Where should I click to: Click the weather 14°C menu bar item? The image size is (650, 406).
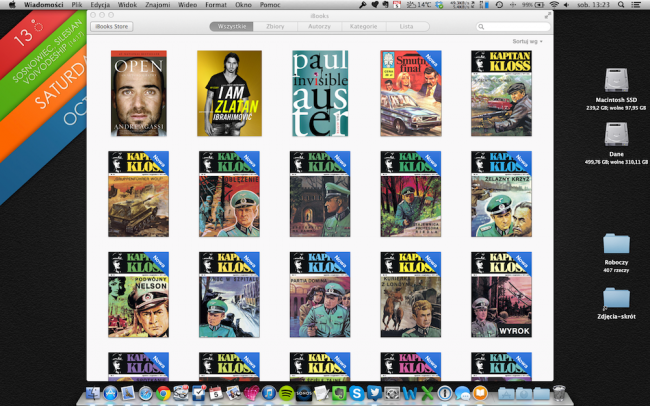[x=419, y=5]
